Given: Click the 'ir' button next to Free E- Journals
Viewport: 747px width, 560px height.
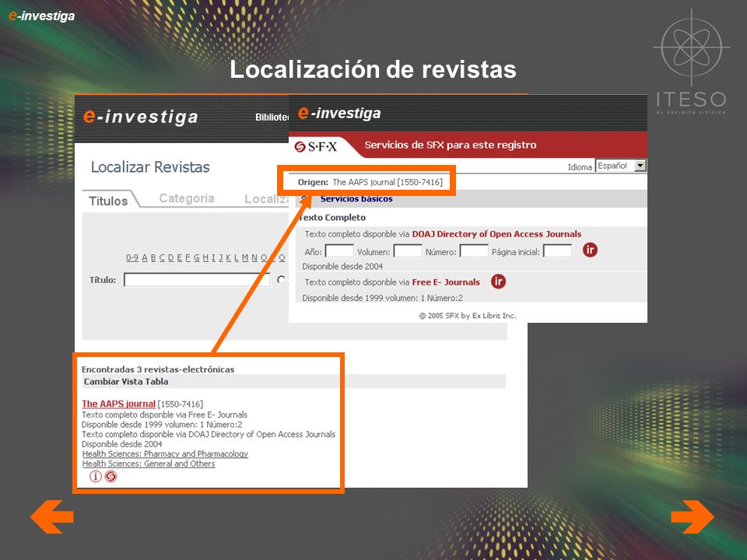Looking at the screenshot, I should pyautogui.click(x=498, y=282).
